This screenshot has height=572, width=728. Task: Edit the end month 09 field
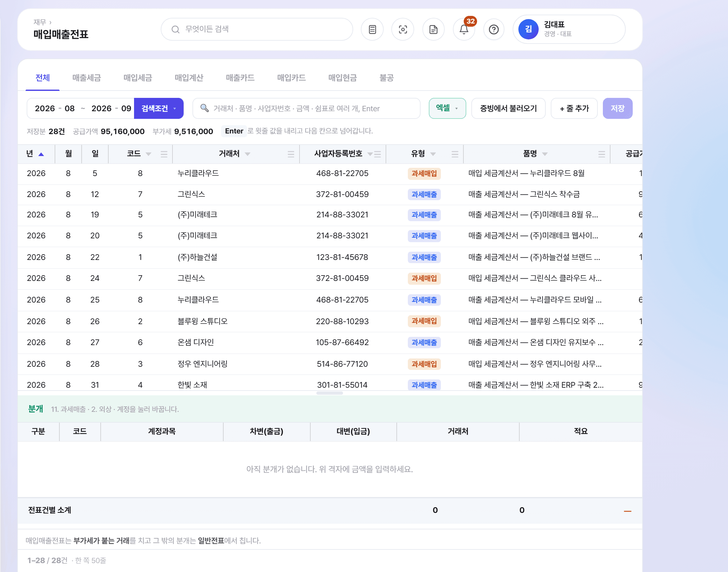click(126, 108)
